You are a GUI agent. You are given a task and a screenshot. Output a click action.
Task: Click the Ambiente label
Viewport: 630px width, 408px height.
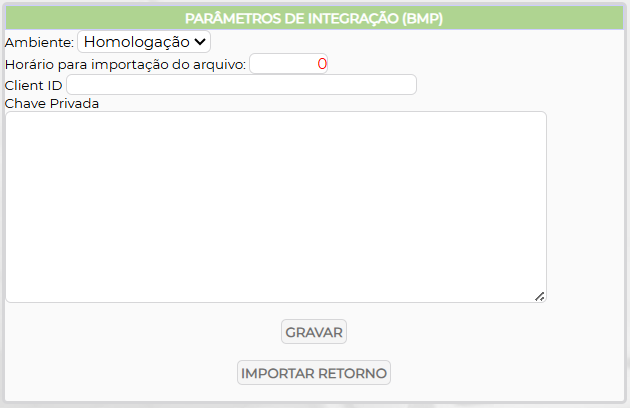pos(38,42)
